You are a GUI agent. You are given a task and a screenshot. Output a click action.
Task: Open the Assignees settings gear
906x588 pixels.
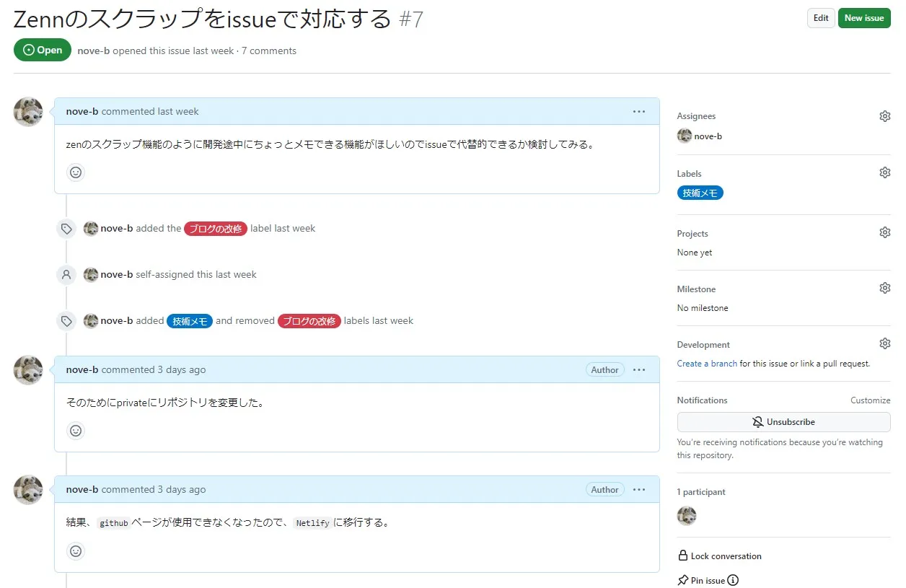pyautogui.click(x=885, y=115)
